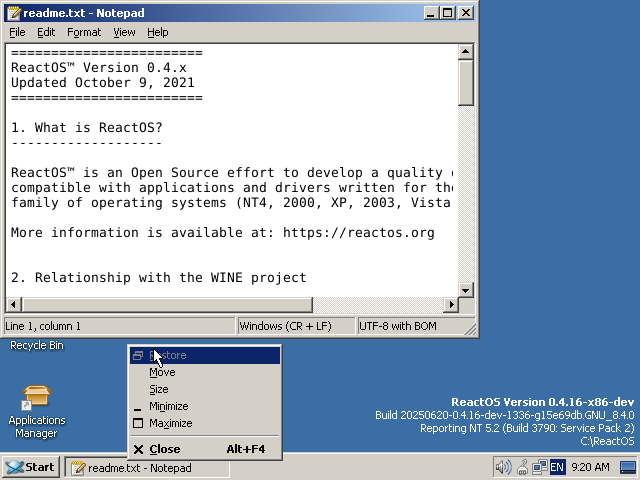Click the vertical scrollbar thumb
Screen dimensions: 640x480
click(466, 83)
